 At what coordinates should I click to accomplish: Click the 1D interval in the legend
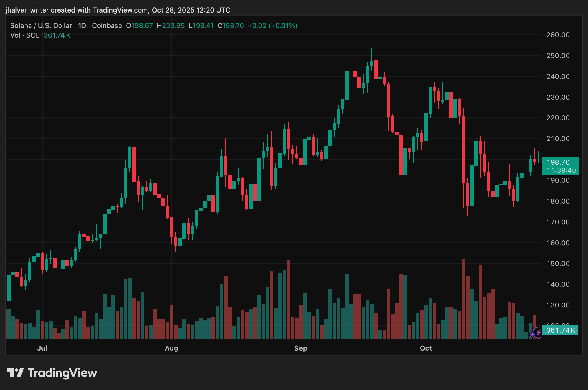click(x=82, y=26)
